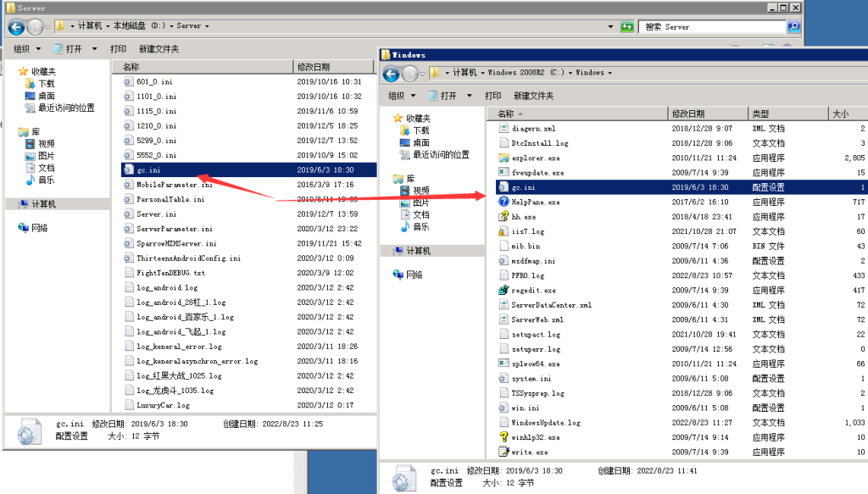Click 新建文件夹 in the Windows window toolbar
This screenshot has height=494, width=868.
coord(533,96)
